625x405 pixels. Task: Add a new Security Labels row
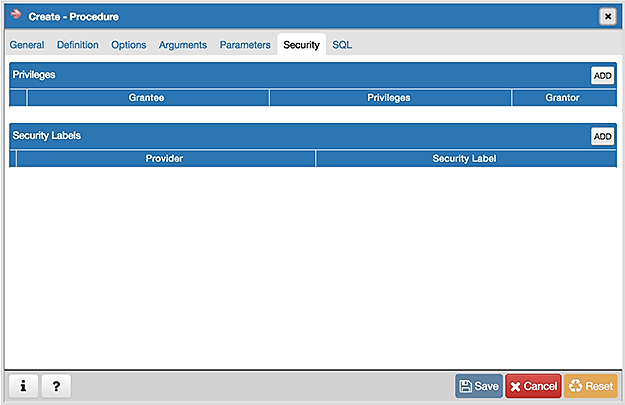point(602,136)
